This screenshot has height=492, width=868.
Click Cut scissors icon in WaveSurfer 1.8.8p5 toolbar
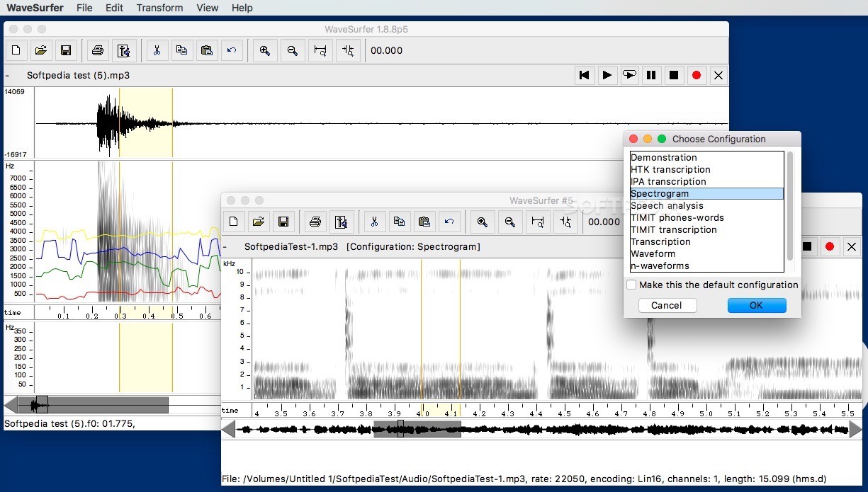click(x=157, y=50)
